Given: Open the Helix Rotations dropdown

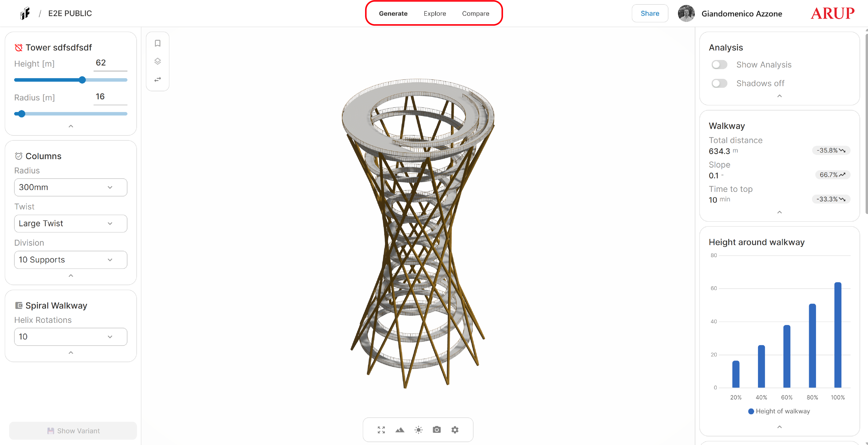Looking at the screenshot, I should tap(70, 337).
